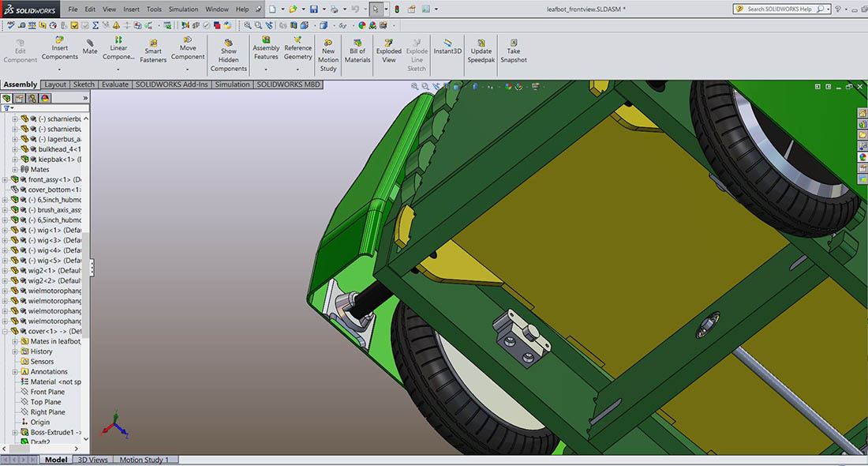Switch to the SOLIDWORKS Add-Ins tab

click(171, 85)
